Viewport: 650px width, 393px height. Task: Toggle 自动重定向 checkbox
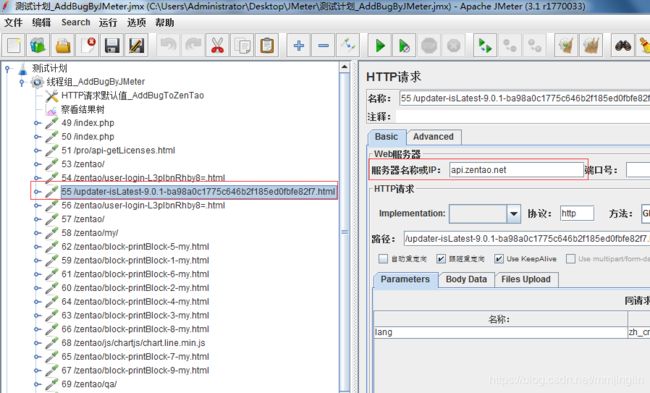click(383, 259)
